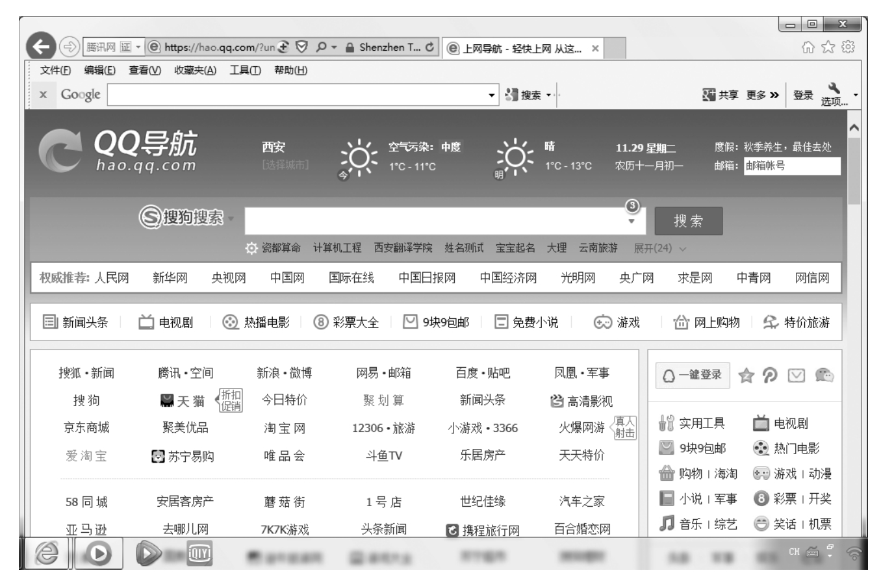The height and width of the screenshot is (588, 881).
Task: Open the 特价旅游 category link
Action: (796, 322)
